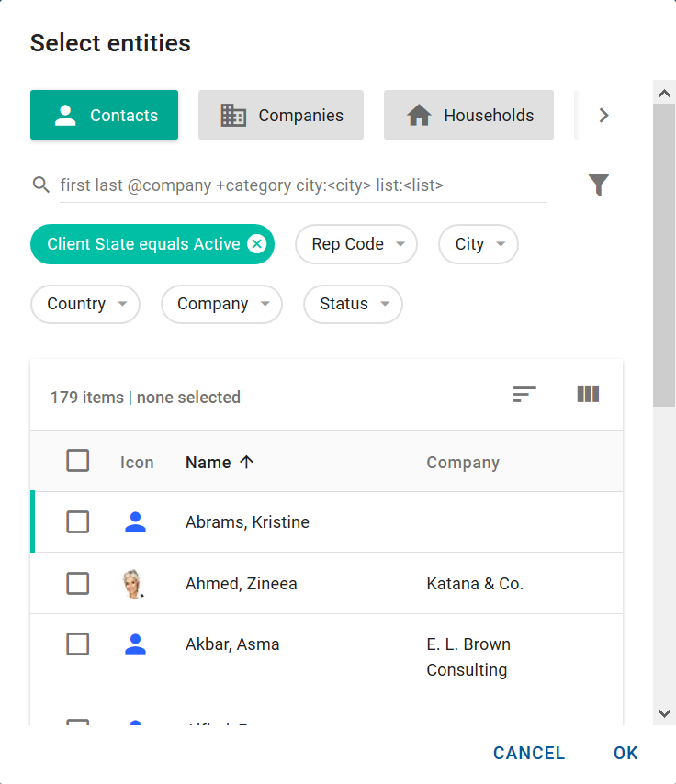Click inside the search input field
The height and width of the screenshot is (784, 676).
pos(276,185)
